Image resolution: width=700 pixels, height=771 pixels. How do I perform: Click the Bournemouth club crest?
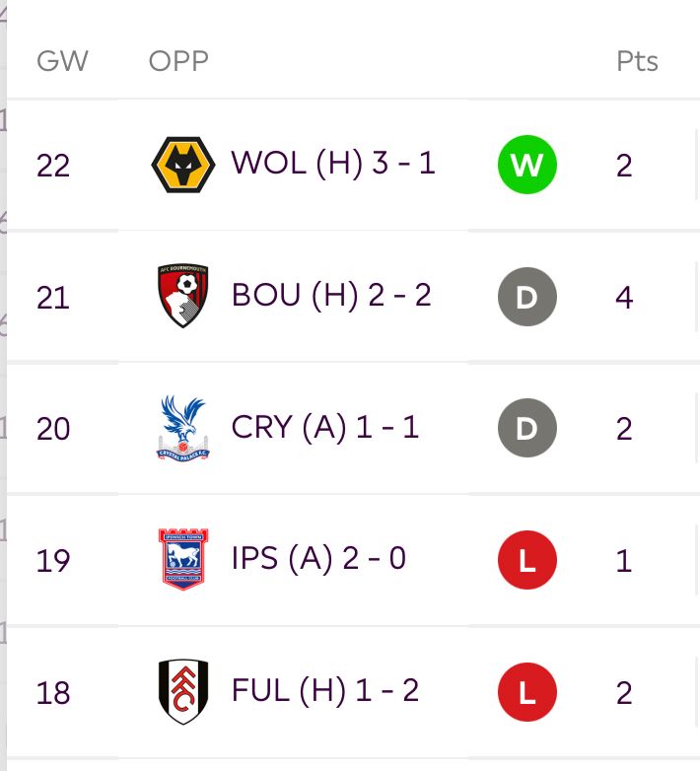point(182,295)
